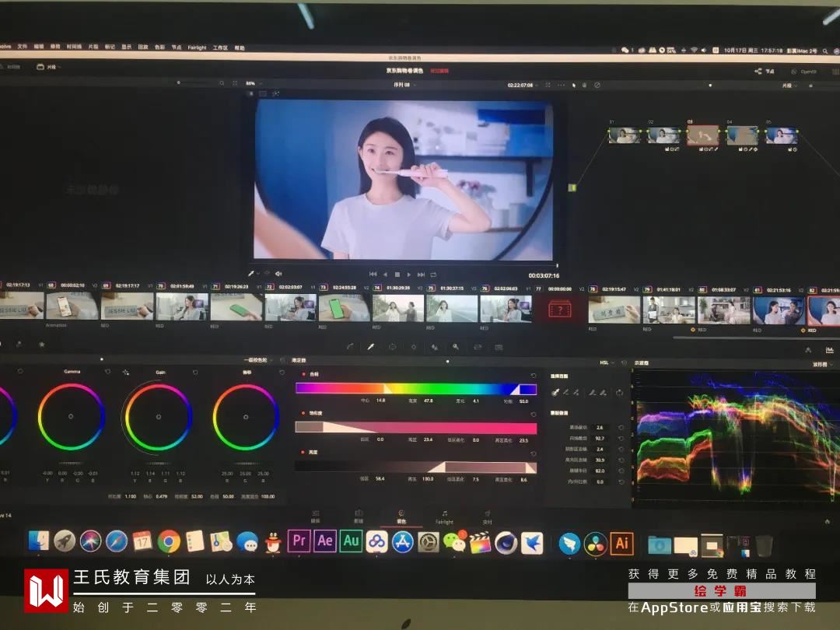This screenshot has height=630, width=840.
Task: Open the timeline name dropdown above viewer
Action: coord(404,85)
